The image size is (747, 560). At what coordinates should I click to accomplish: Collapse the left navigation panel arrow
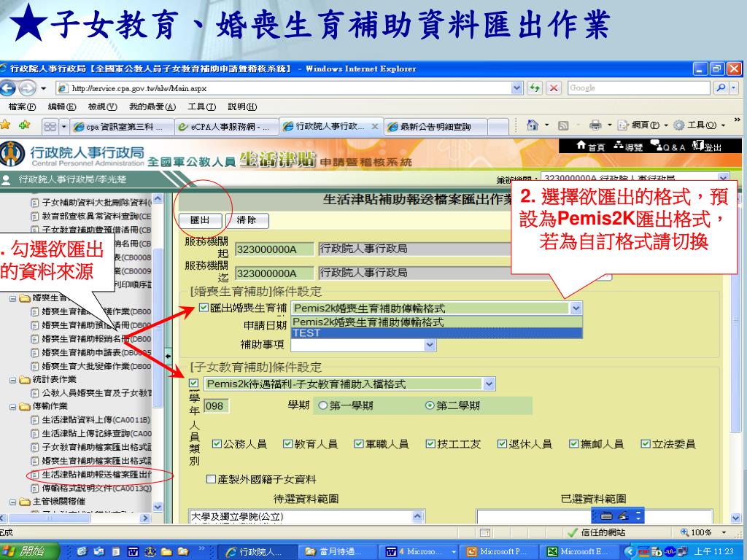click(169, 356)
